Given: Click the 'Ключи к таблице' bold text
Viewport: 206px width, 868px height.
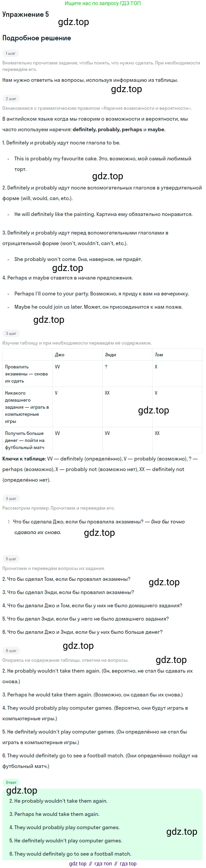Looking at the screenshot, I should (x=24, y=459).
